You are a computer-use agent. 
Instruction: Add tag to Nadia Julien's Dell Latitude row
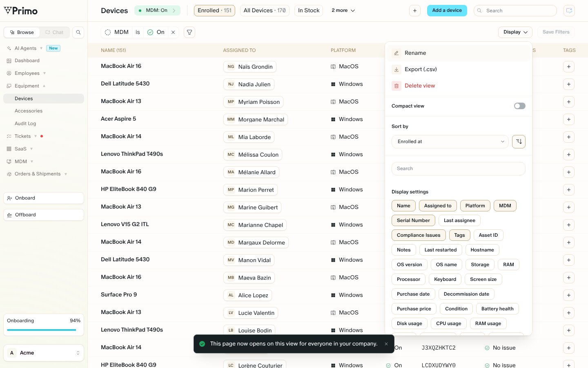pyautogui.click(x=569, y=84)
